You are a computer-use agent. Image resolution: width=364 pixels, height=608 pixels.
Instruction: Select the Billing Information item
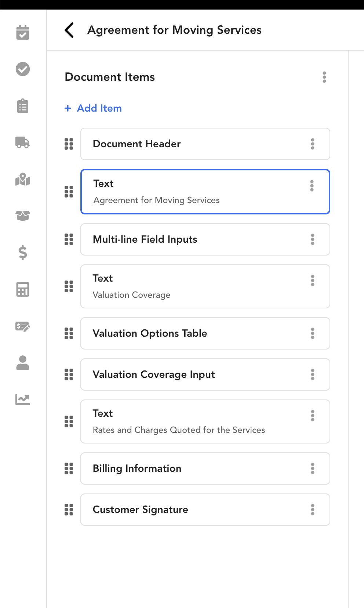(x=205, y=468)
